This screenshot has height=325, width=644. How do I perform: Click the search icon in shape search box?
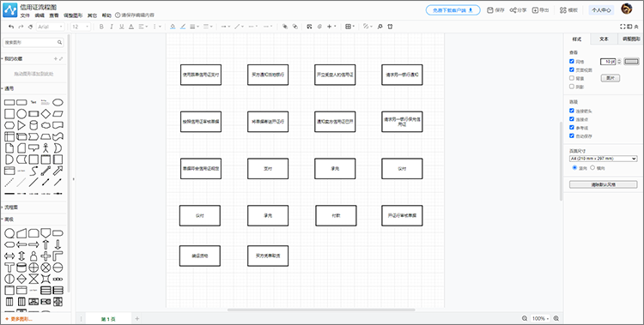59,42
